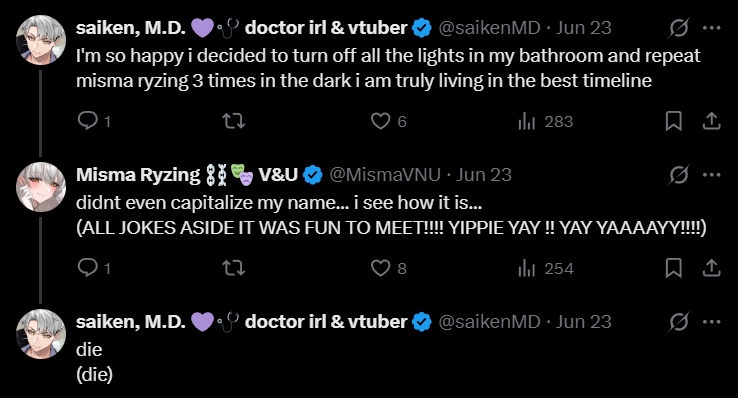Open @saikenMD handle on first tweet

coord(489,28)
